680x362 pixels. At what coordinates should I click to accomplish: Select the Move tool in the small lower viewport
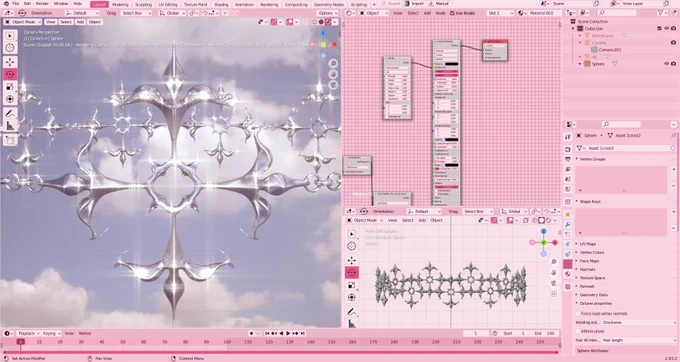click(352, 260)
